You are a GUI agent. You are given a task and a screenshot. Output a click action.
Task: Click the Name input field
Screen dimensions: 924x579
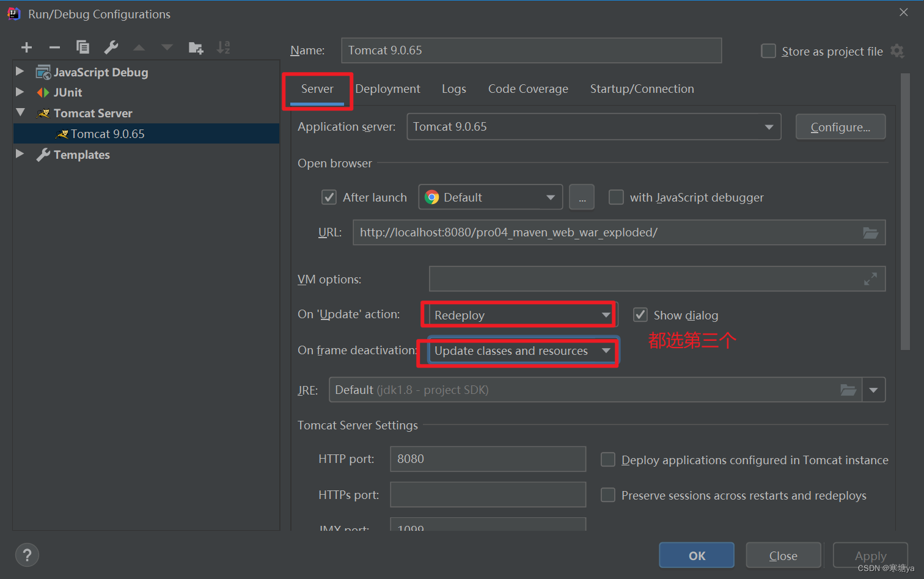(x=531, y=50)
